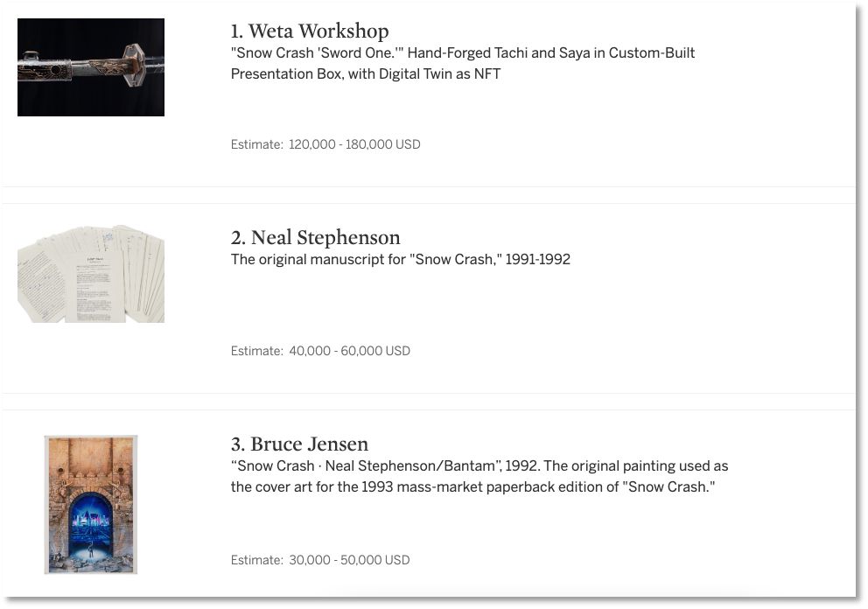Click the 120,000 - 180,000 USD estimate value

tap(354, 144)
